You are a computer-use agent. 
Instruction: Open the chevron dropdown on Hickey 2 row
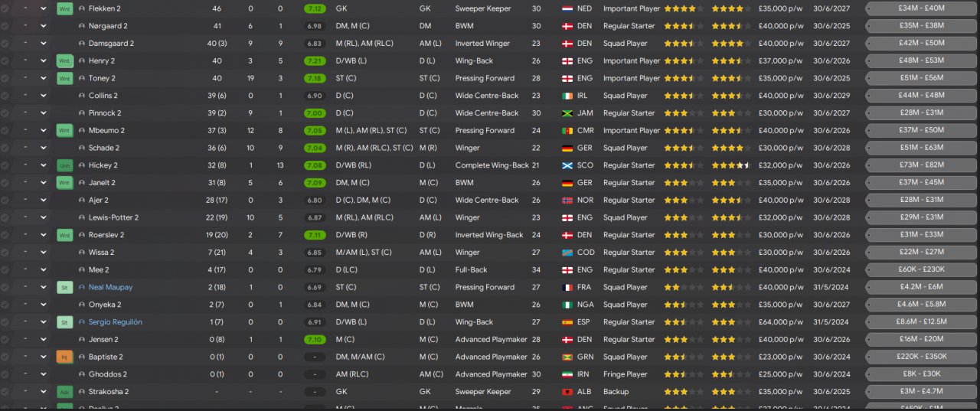click(44, 165)
